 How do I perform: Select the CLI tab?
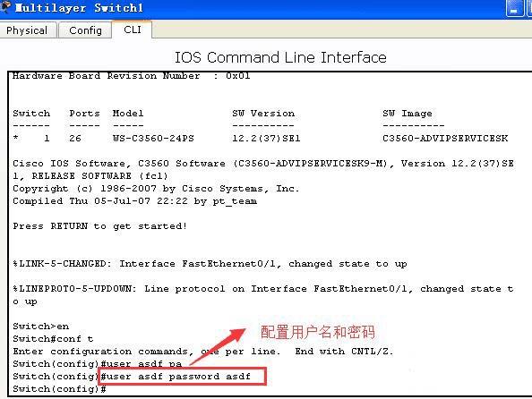click(133, 30)
